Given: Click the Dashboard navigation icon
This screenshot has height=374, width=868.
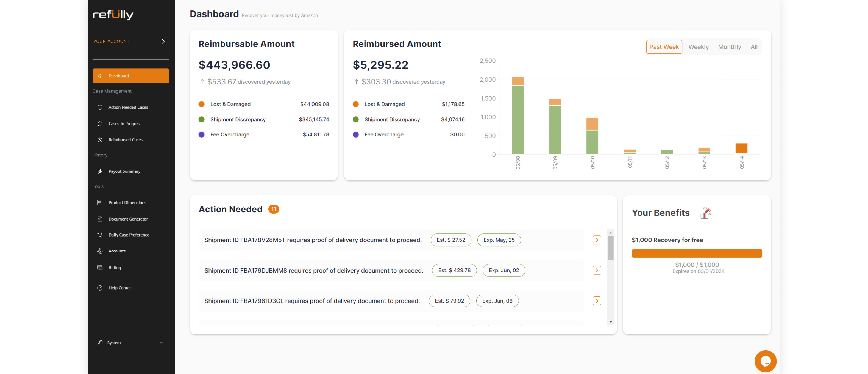Looking at the screenshot, I should pyautogui.click(x=100, y=76).
